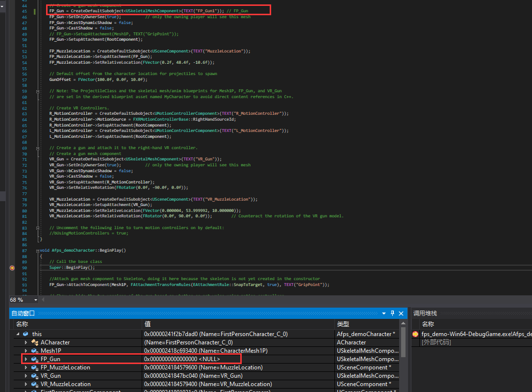This screenshot has height=392, width=532.
Task: Expand the ACharacter base class node
Action: [x=26, y=342]
